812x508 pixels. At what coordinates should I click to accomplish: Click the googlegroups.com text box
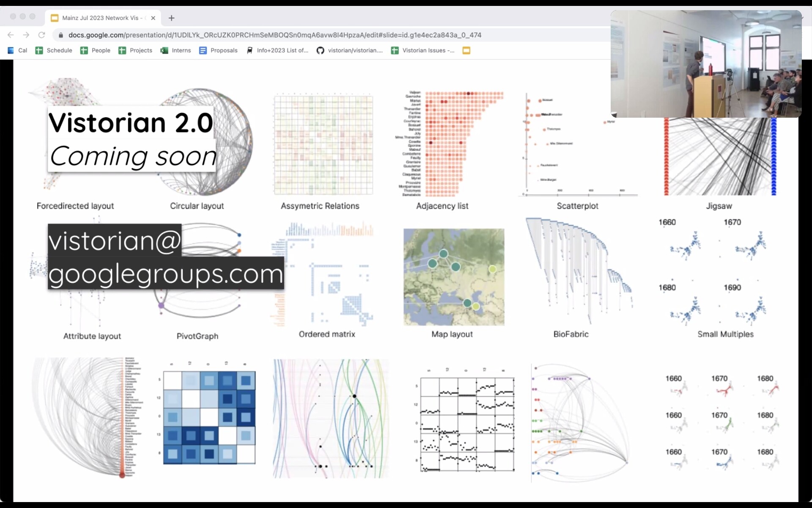tap(166, 273)
